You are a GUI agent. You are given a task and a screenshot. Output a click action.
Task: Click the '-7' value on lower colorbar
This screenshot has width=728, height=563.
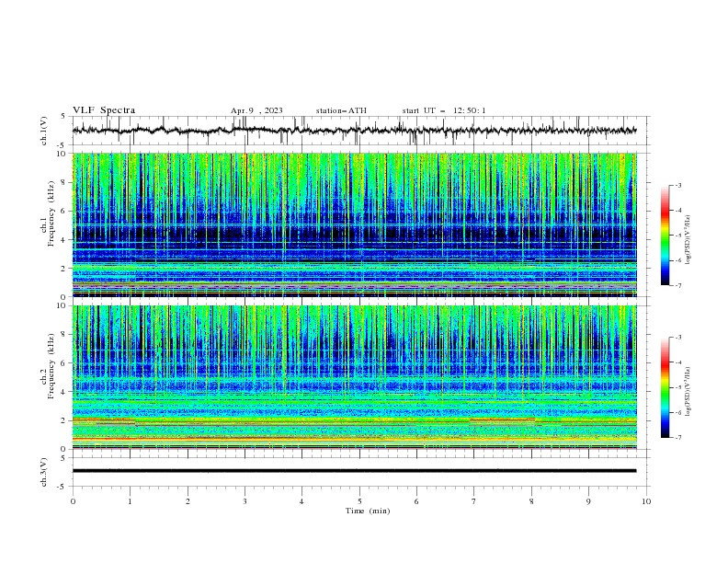click(x=677, y=438)
